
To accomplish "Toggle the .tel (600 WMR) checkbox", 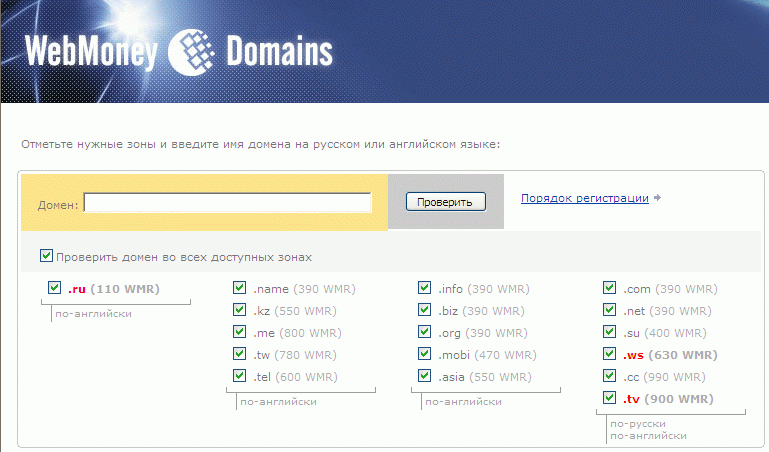I will (239, 376).
